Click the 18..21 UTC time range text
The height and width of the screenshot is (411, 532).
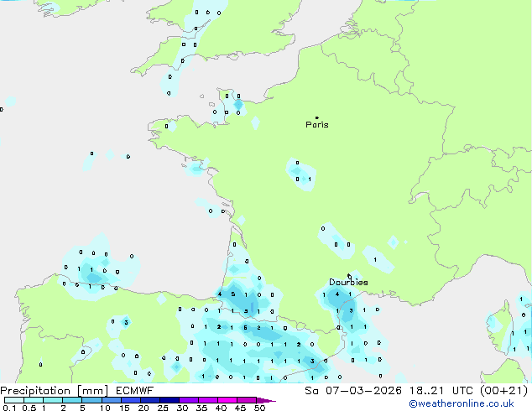pyautogui.click(x=441, y=391)
